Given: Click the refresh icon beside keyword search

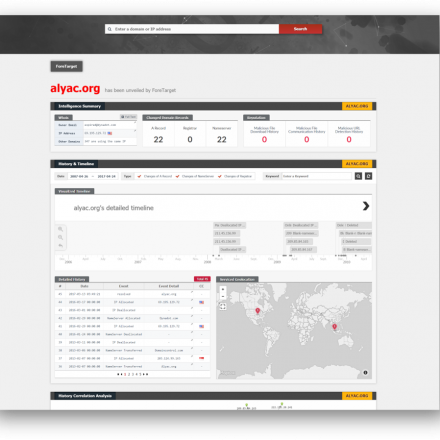Looking at the screenshot, I should [x=368, y=176].
